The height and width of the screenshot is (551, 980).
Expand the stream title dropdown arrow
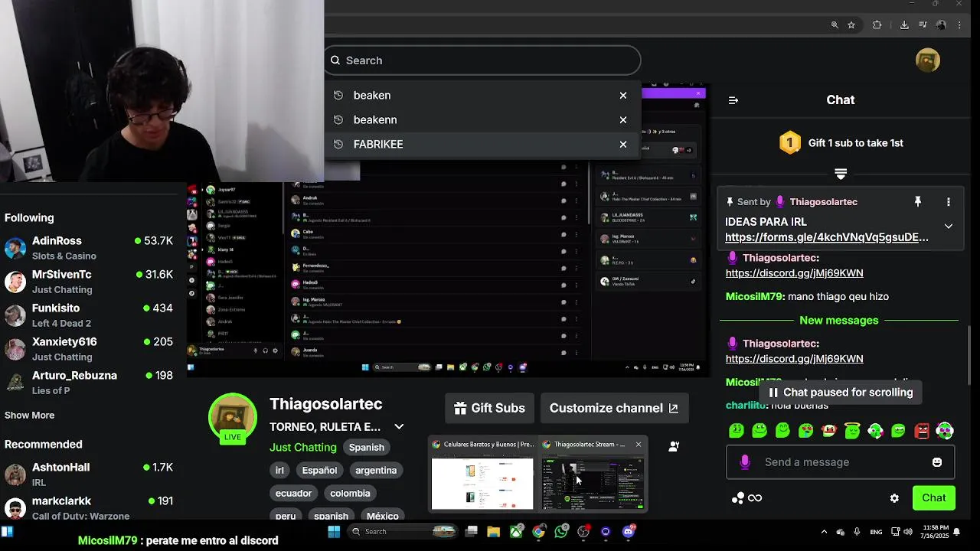399,427
